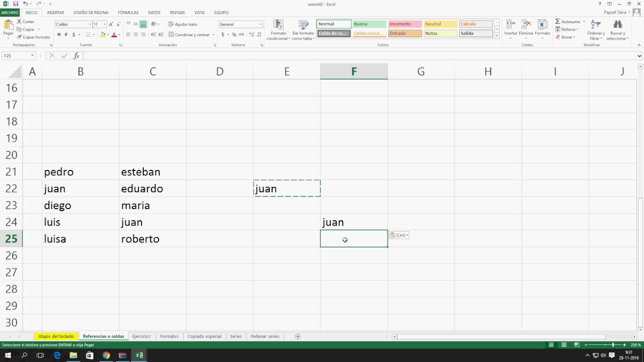This screenshot has height=362, width=644.
Task: Increase font size with large A
Action: [111, 24]
